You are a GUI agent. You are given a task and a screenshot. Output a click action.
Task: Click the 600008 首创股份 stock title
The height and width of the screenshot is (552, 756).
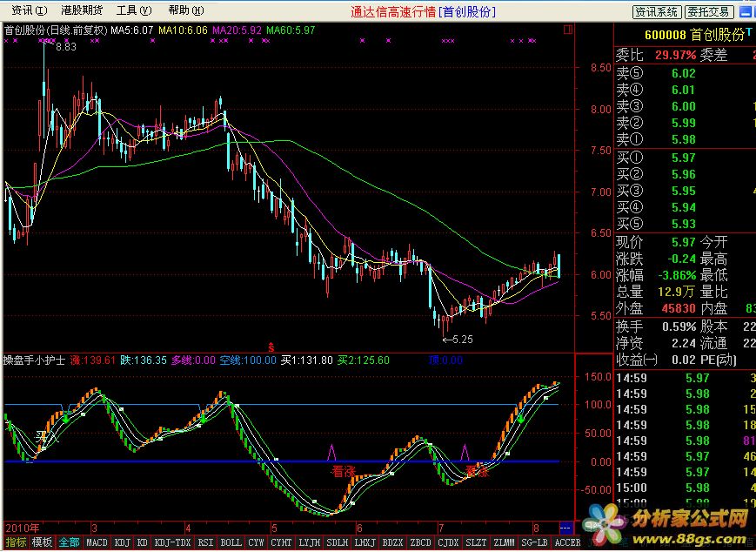coord(694,35)
